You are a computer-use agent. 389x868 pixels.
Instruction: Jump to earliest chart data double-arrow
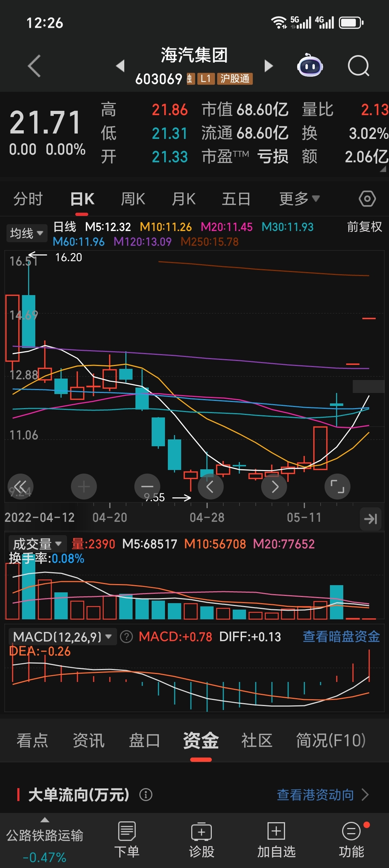click(x=21, y=487)
